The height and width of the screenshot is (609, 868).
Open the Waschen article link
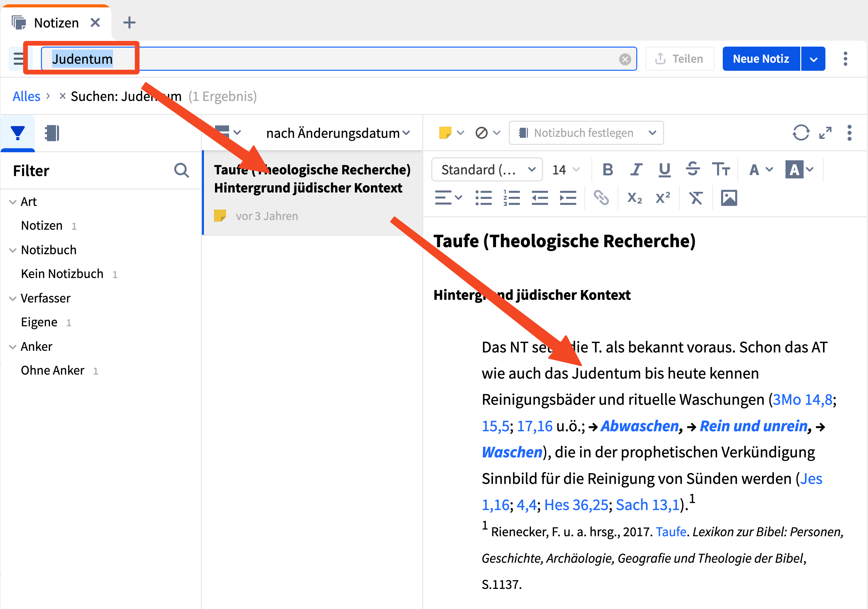point(512,452)
